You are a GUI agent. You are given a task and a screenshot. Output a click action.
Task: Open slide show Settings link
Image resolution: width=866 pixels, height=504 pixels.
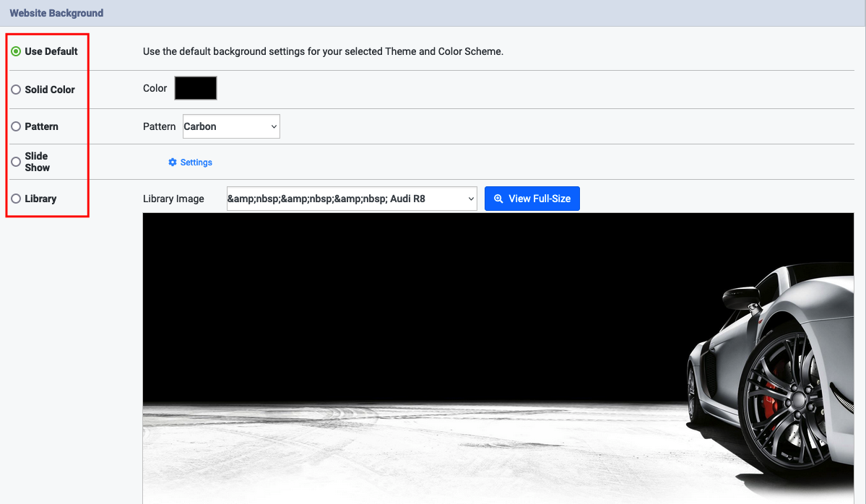(x=195, y=162)
